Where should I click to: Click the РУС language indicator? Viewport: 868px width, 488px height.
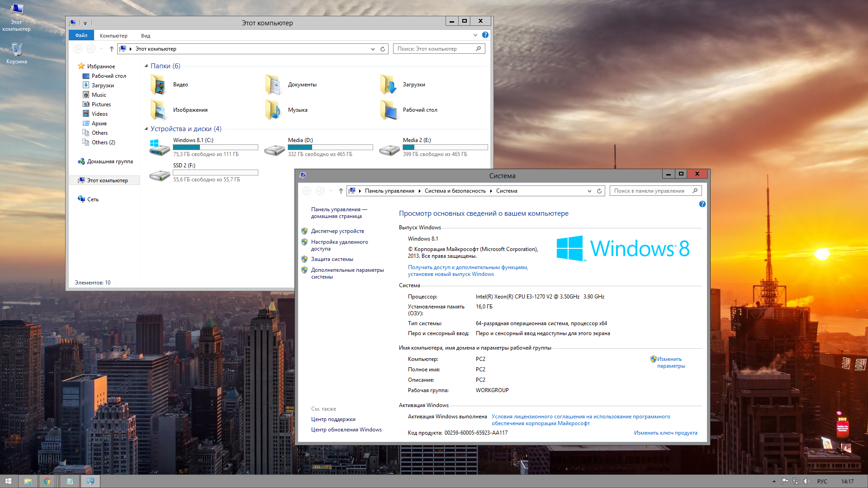[x=822, y=481]
